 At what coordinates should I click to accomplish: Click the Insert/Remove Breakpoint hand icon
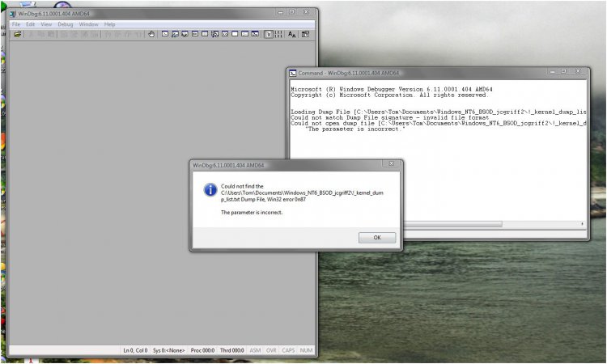click(x=151, y=34)
